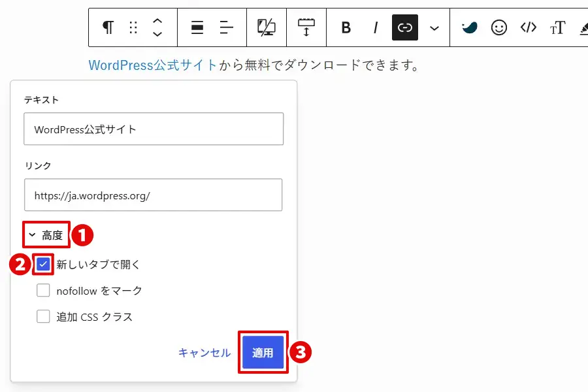Click the active link toolbar icon
This screenshot has height=392, width=588.
pyautogui.click(x=405, y=27)
